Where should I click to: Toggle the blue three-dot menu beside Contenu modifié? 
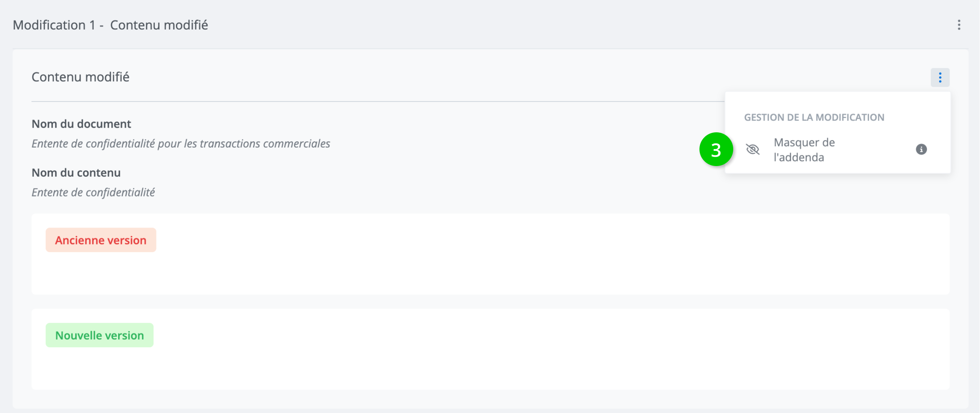pos(940,78)
